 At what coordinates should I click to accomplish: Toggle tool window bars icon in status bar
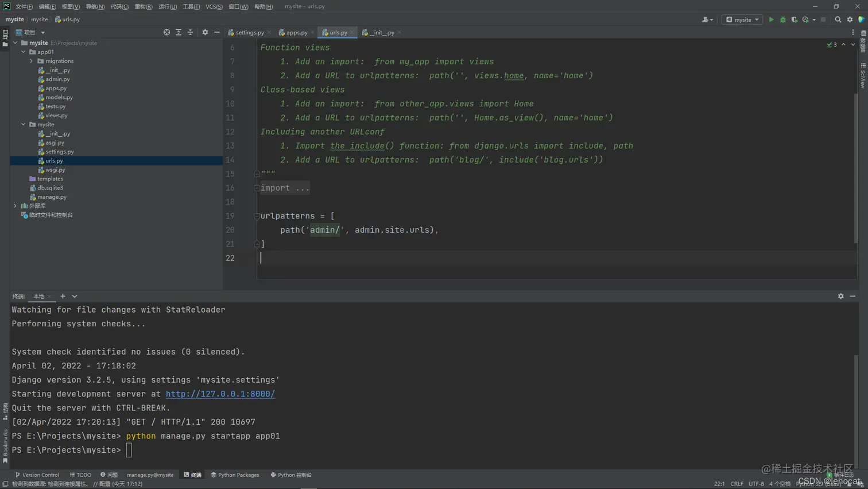5,484
